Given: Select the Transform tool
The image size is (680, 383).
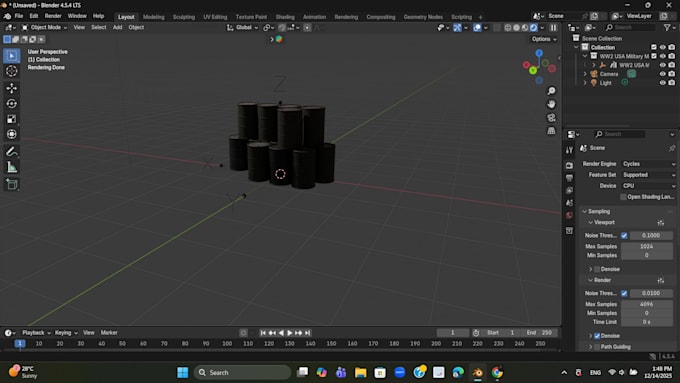Looking at the screenshot, I should [12, 134].
